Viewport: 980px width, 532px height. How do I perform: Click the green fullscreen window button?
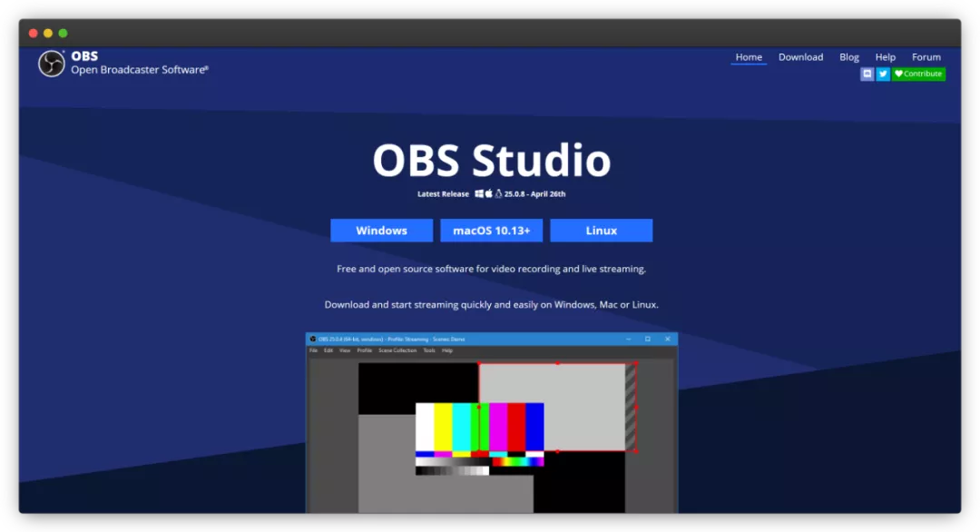(64, 33)
